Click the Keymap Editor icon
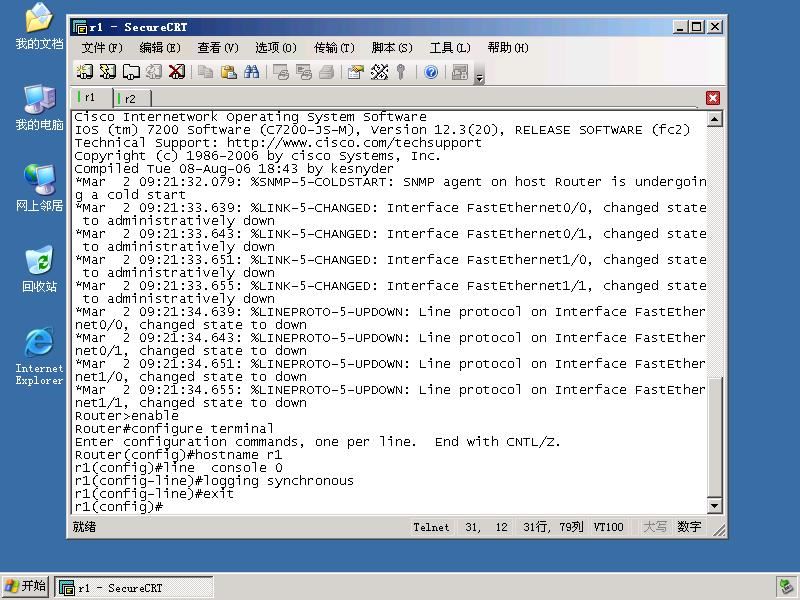 point(379,72)
